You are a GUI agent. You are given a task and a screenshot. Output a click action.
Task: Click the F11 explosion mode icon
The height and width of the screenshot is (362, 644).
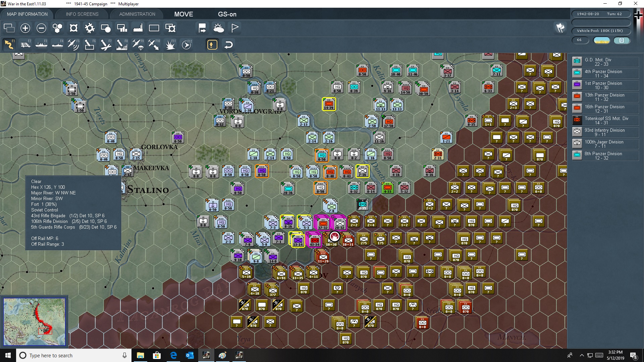(170, 45)
